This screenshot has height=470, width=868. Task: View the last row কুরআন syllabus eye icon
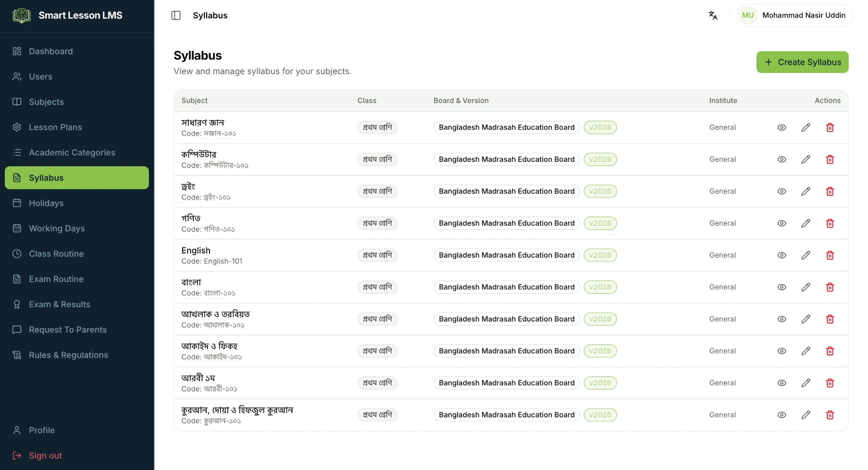click(x=782, y=415)
